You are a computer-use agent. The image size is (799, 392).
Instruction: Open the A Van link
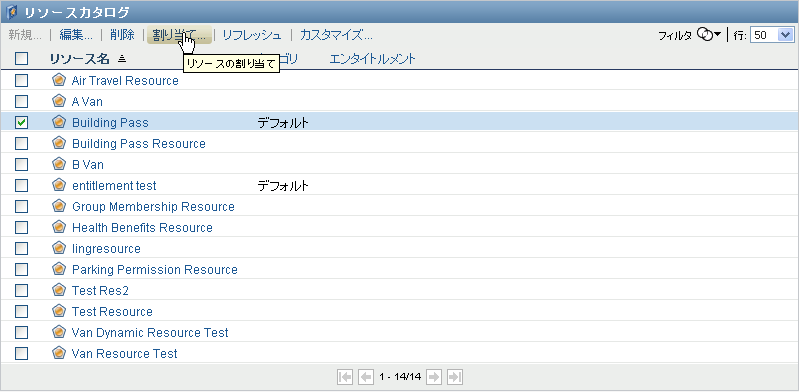click(87, 101)
